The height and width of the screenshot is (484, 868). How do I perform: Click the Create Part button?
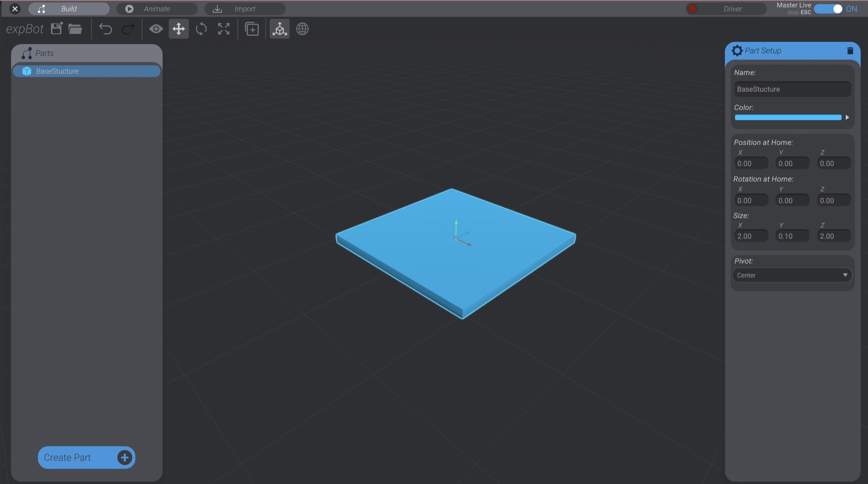[86, 458]
